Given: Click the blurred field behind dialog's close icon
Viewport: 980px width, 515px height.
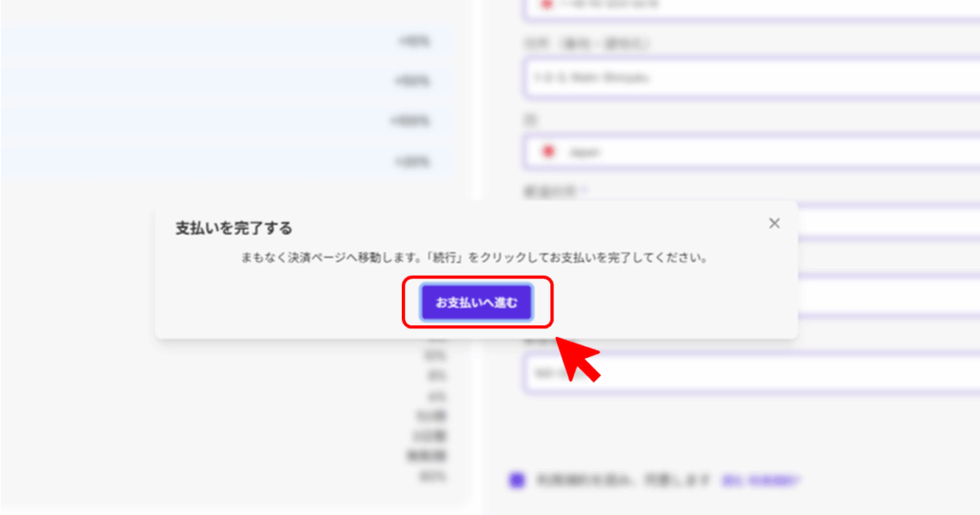Looking at the screenshot, I should (x=889, y=223).
